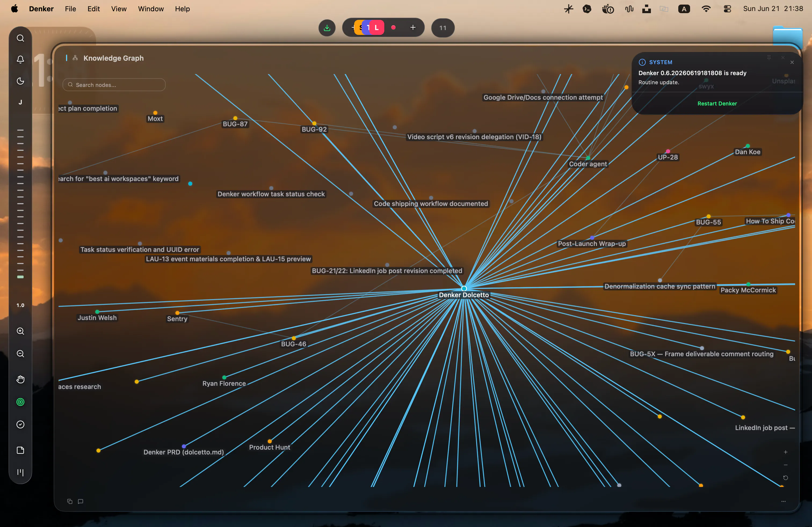Image resolution: width=812 pixels, height=527 pixels.
Task: Open the tasks checkmark circle icon
Action: [x=20, y=425]
